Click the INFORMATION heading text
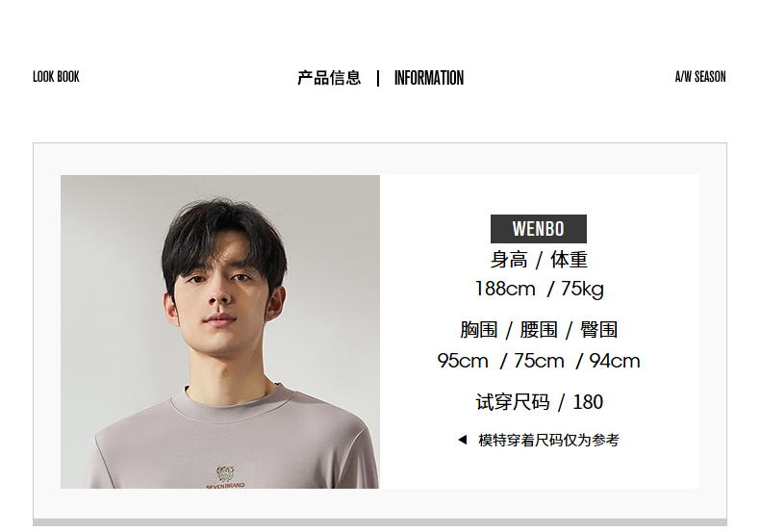Viewport: 760px width, 532px height. 429,78
